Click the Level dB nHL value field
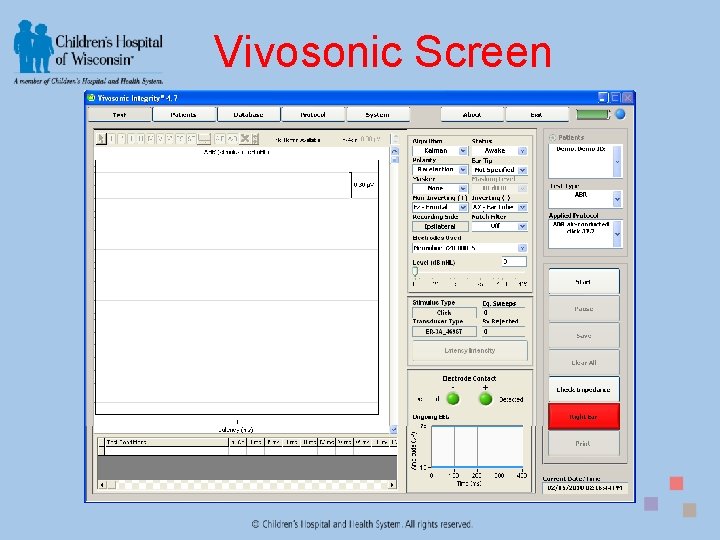720x540 pixels. tap(514, 262)
